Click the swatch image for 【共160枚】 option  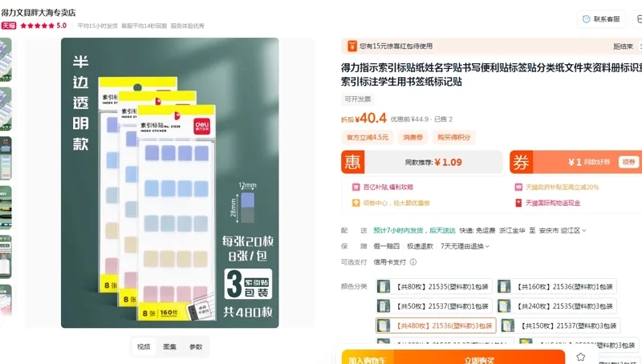pyautogui.click(x=504, y=287)
